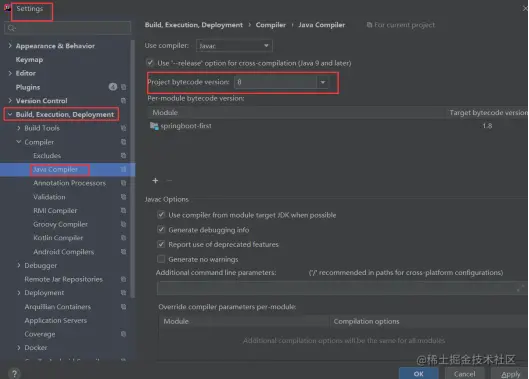Click the project icon beside Deployment
This screenshot has width=529, height=379.
point(123,293)
